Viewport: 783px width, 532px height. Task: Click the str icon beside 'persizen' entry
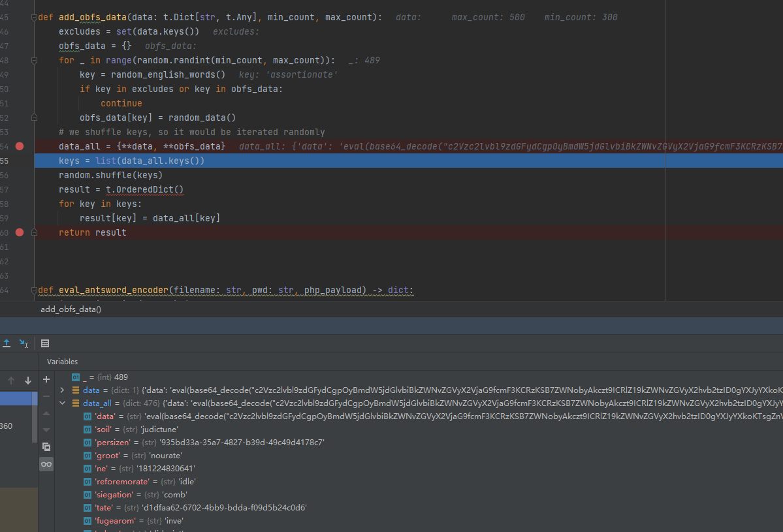click(x=88, y=443)
